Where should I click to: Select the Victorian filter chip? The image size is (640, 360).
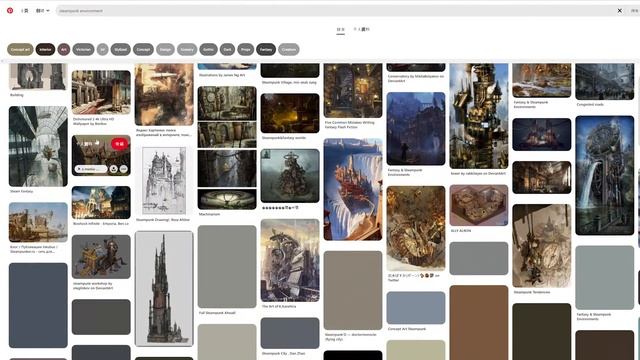click(83, 49)
